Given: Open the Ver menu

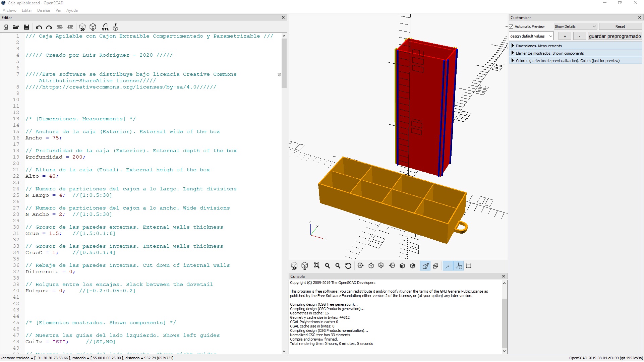Looking at the screenshot, I should pos(58,10).
